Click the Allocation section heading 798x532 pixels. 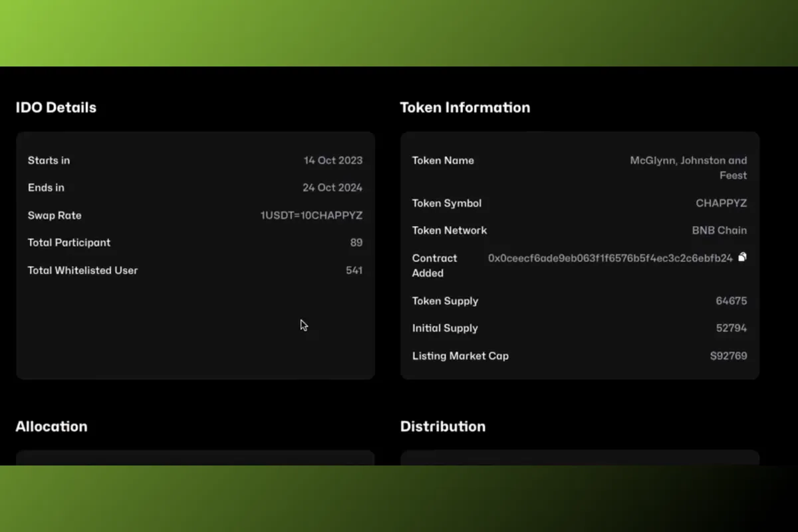51,426
